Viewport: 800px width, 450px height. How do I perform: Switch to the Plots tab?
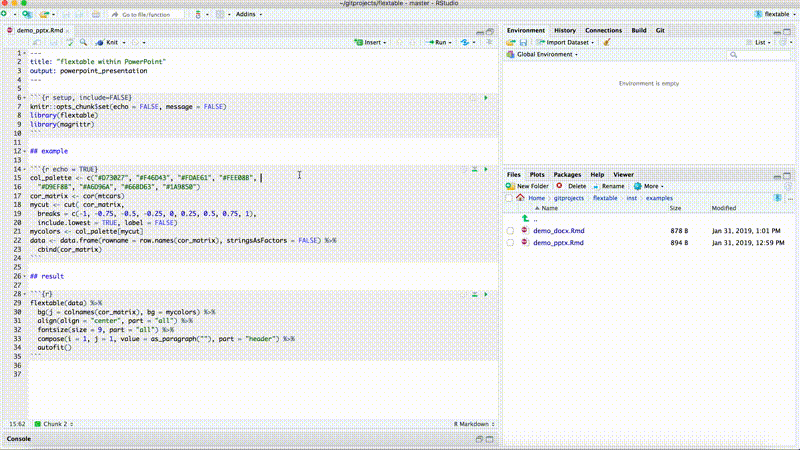click(x=537, y=174)
